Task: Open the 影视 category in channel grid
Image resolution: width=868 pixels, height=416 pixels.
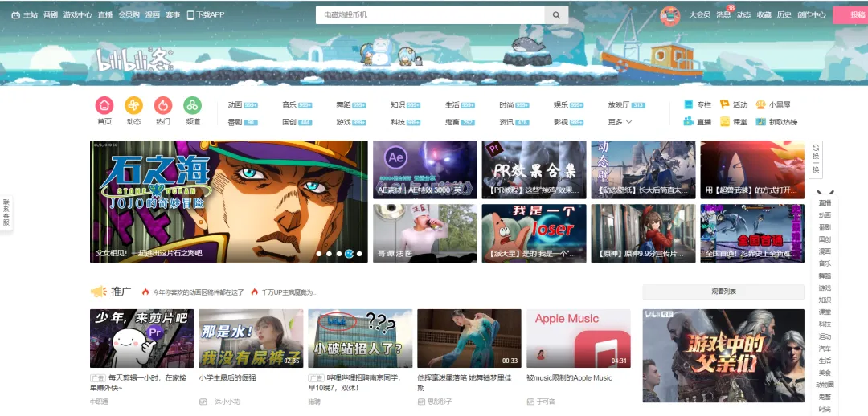Action: (x=568, y=122)
